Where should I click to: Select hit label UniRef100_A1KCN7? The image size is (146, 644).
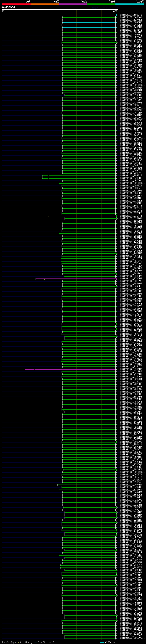click(131, 95)
